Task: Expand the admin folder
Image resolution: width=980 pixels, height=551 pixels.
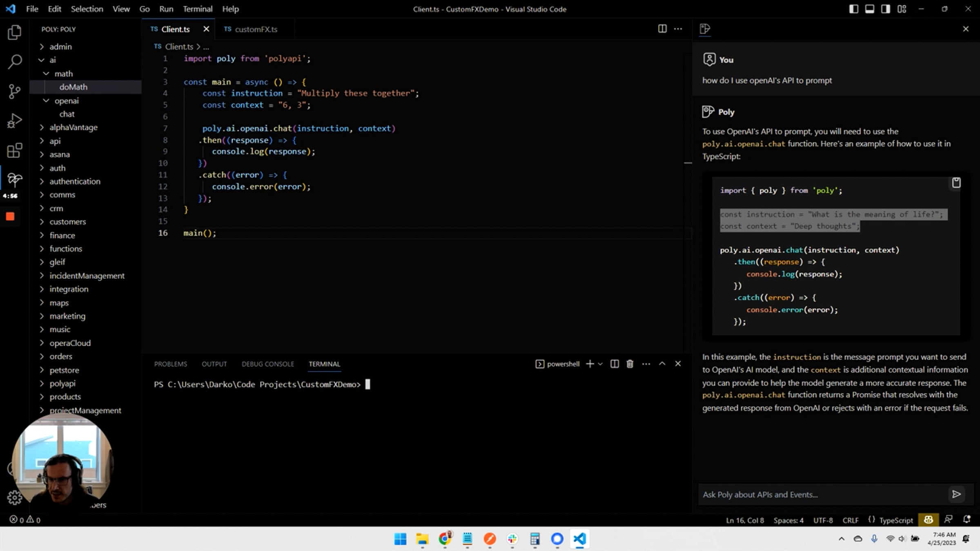Action: click(x=41, y=47)
